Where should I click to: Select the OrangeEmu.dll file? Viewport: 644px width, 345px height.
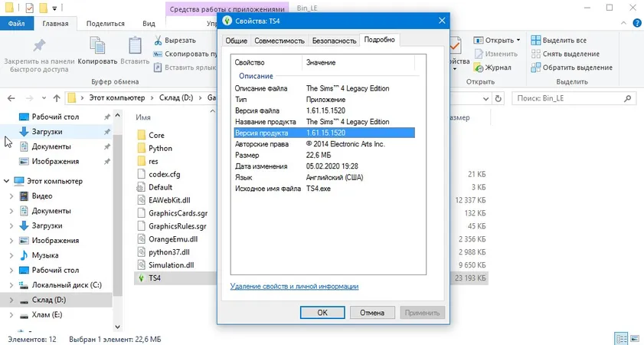coord(173,239)
